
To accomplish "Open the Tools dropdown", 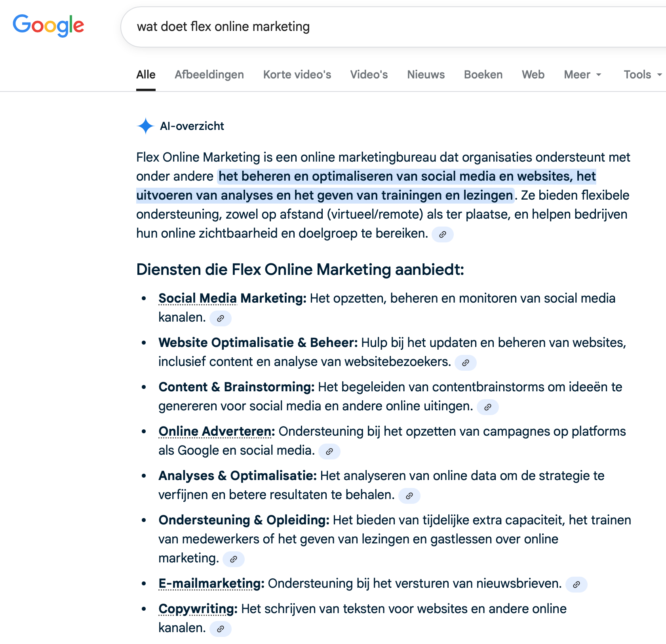I will (x=642, y=74).
